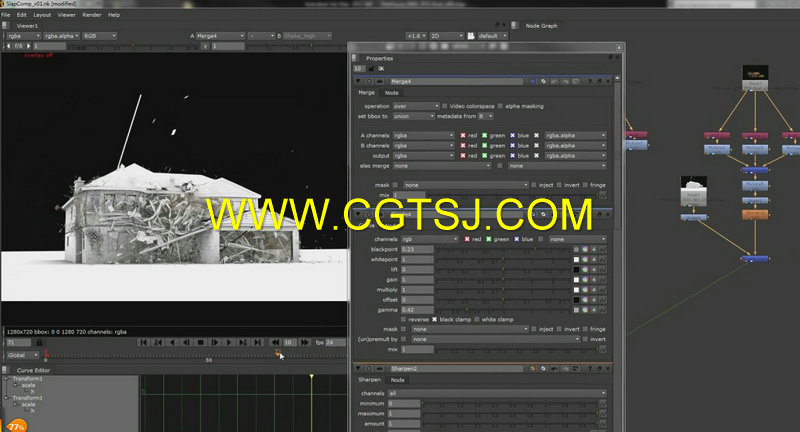The width and height of the screenshot is (800, 432).
Task: Open also merge none dropdown
Action: (442, 166)
